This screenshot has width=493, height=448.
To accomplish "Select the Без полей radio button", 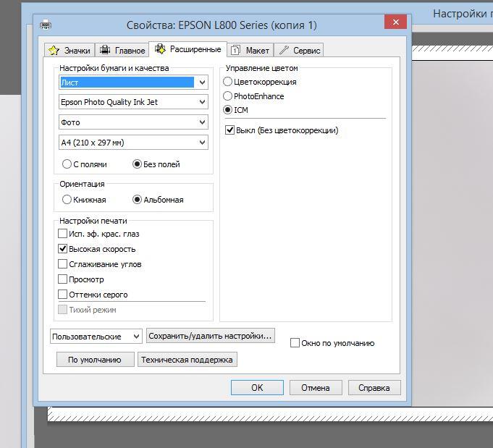I will (x=137, y=164).
